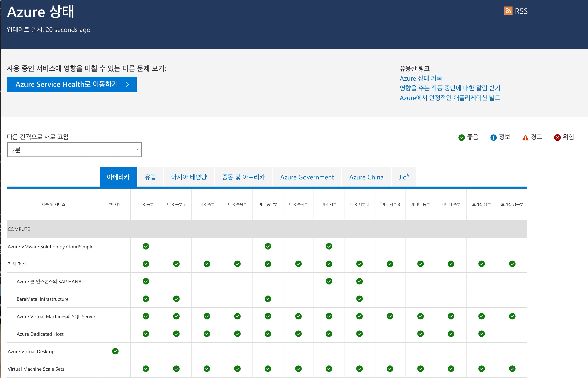Image resolution: width=588 pixels, height=378 pixels.
Task: Click SQL Server status in 미국 중부
Action: 207,316
